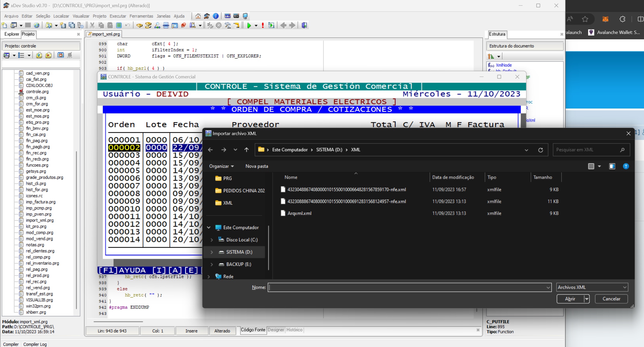This screenshot has width=644, height=347.
Task: Switch to the Designer tab
Action: [276, 330]
